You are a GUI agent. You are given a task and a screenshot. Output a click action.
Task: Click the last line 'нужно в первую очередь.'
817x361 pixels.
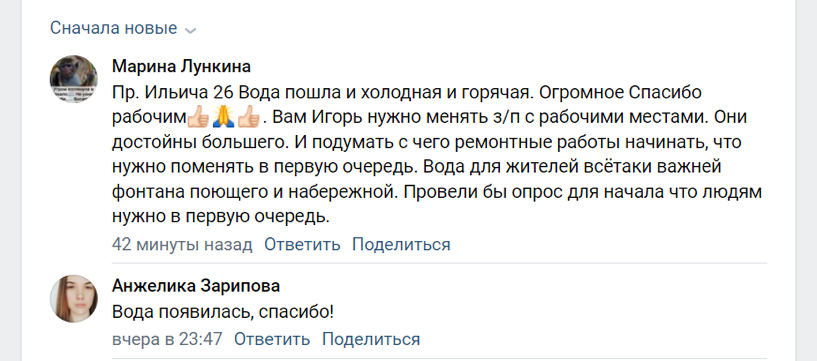click(x=221, y=217)
